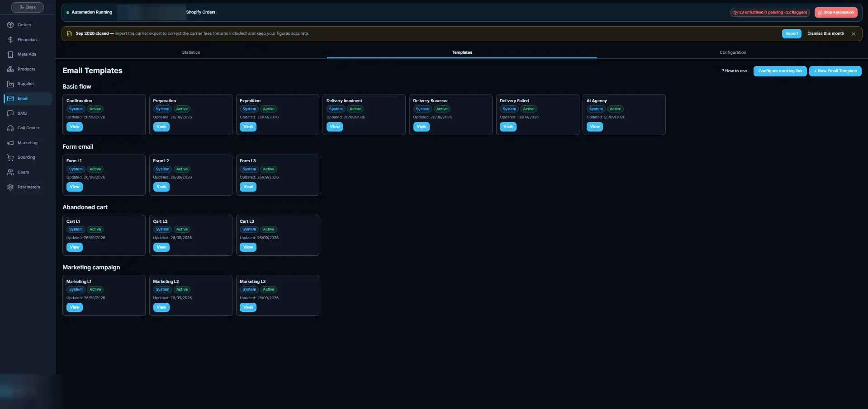This screenshot has width=868, height=409.
Task: Stop the running automation
Action: point(836,13)
